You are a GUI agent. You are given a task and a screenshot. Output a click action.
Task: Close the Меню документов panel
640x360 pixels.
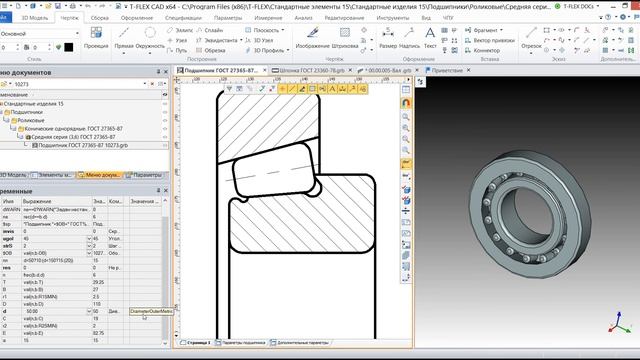(166, 72)
